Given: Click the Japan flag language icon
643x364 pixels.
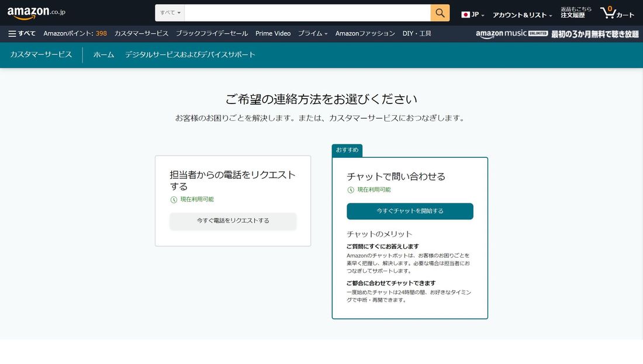Looking at the screenshot, I should click(465, 15).
